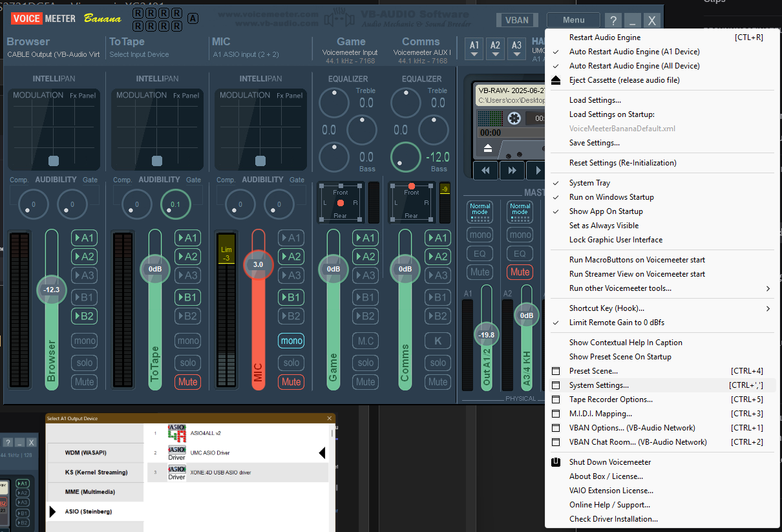The image size is (782, 532).
Task: Toggle K button on Comms strip
Action: coord(438,341)
